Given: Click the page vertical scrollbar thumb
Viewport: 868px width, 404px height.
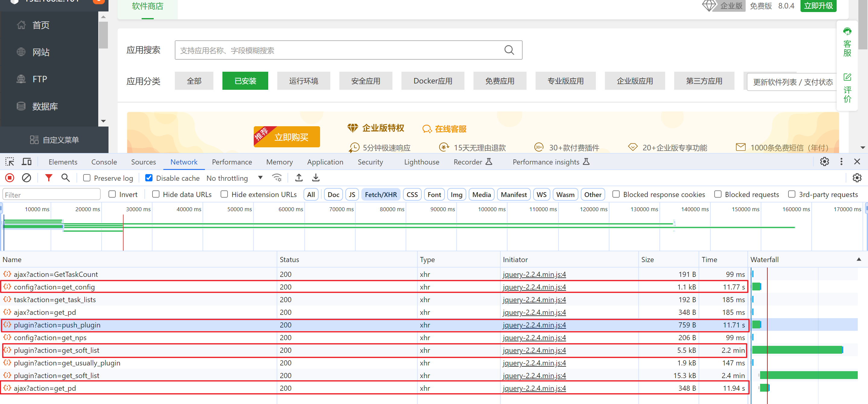Looking at the screenshot, I should coord(863,25).
